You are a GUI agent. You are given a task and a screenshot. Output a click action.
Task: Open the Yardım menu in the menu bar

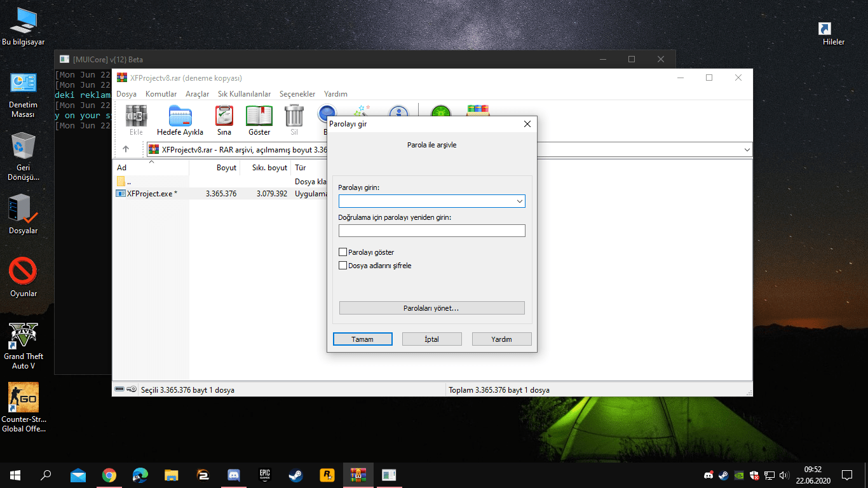336,94
